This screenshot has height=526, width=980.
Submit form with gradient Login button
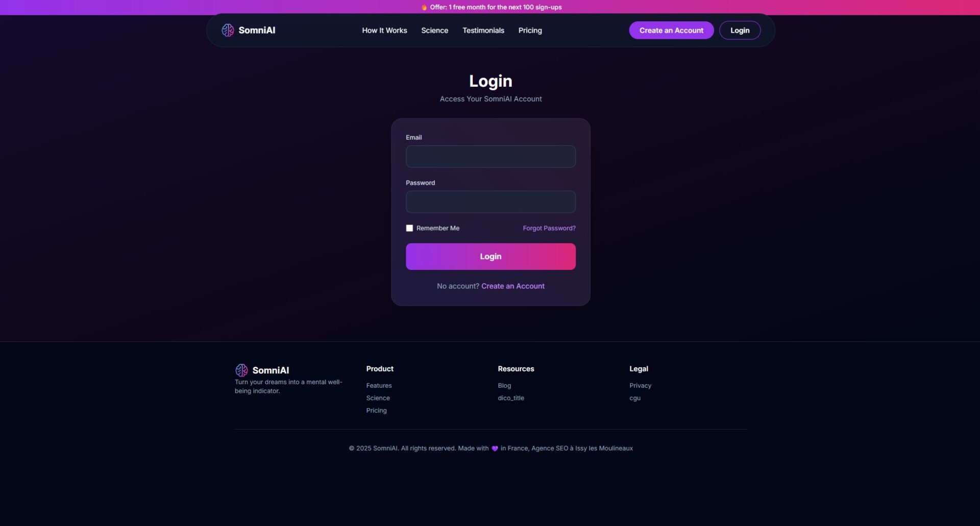coord(491,256)
